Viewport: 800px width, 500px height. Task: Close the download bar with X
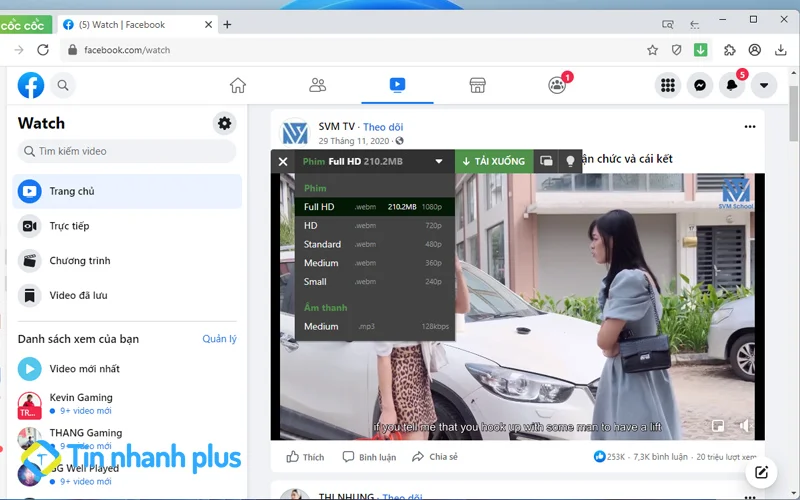[283, 162]
